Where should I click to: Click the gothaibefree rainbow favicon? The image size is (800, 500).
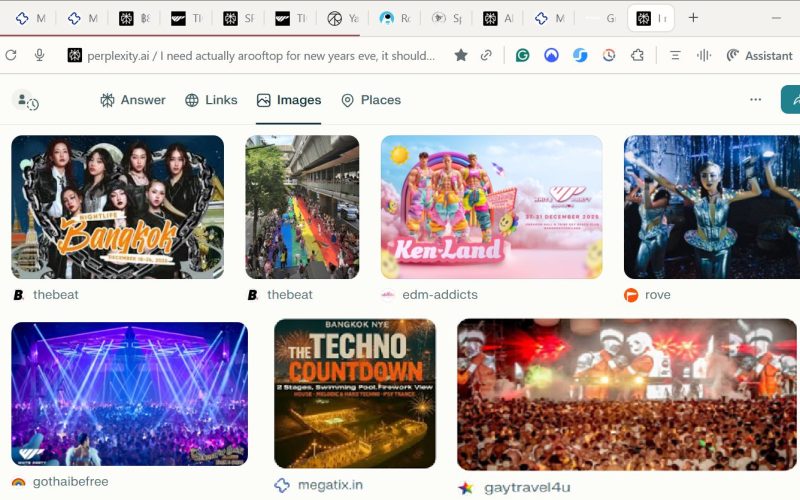click(x=18, y=482)
